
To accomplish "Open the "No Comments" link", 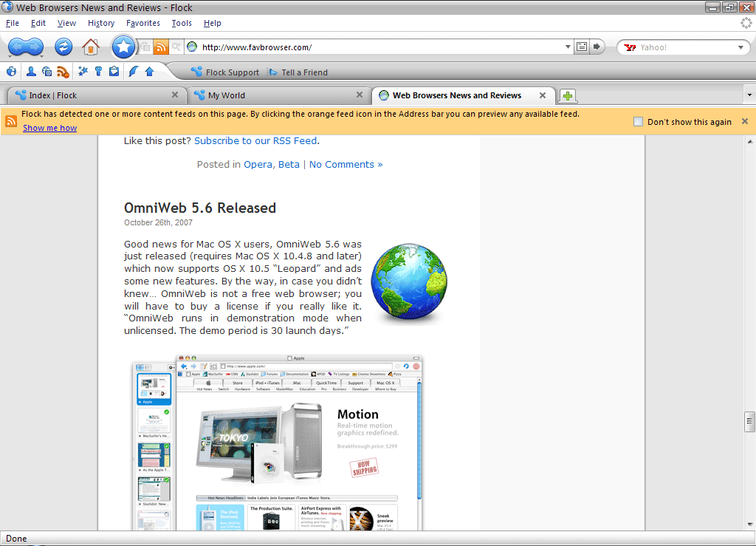I will (346, 164).
